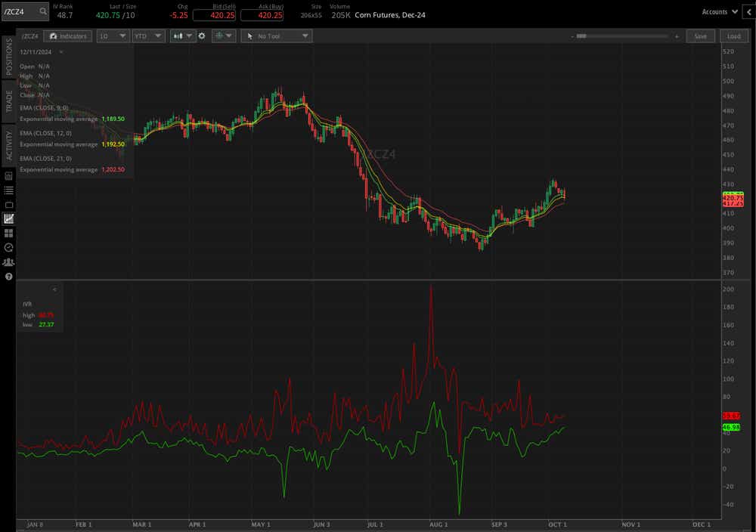Click the Corn Futures, Dec-24 description

pyautogui.click(x=390, y=15)
